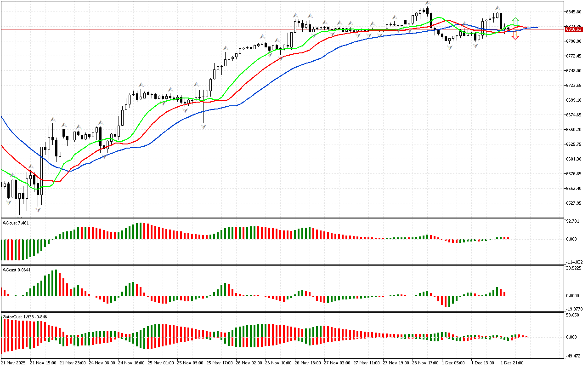Click the red current price label 6816.63
The image size is (588, 368).
[x=574, y=29]
